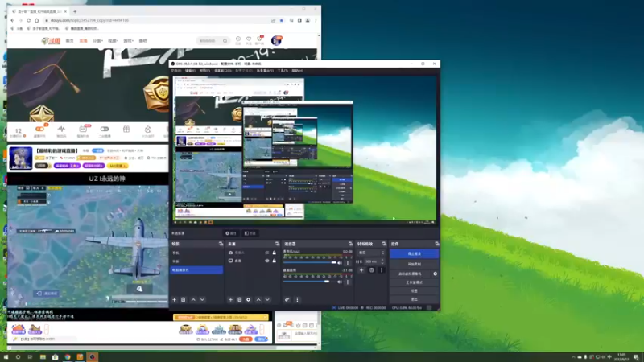Screen dimensions: 644x362
Task: Move selected scene down in Scenes dock
Action: [202, 299]
